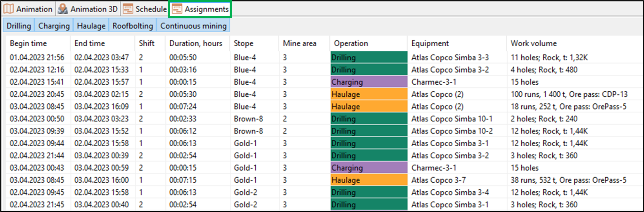Click begin time 02.04.2023 20:45
Viewport: 644px width, 212px height.
[37, 94]
